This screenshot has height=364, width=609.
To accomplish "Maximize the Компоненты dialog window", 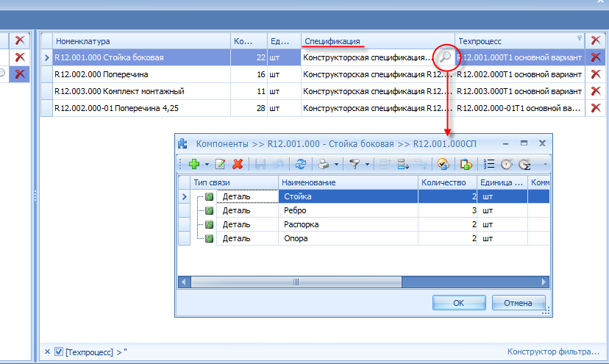I will point(524,143).
